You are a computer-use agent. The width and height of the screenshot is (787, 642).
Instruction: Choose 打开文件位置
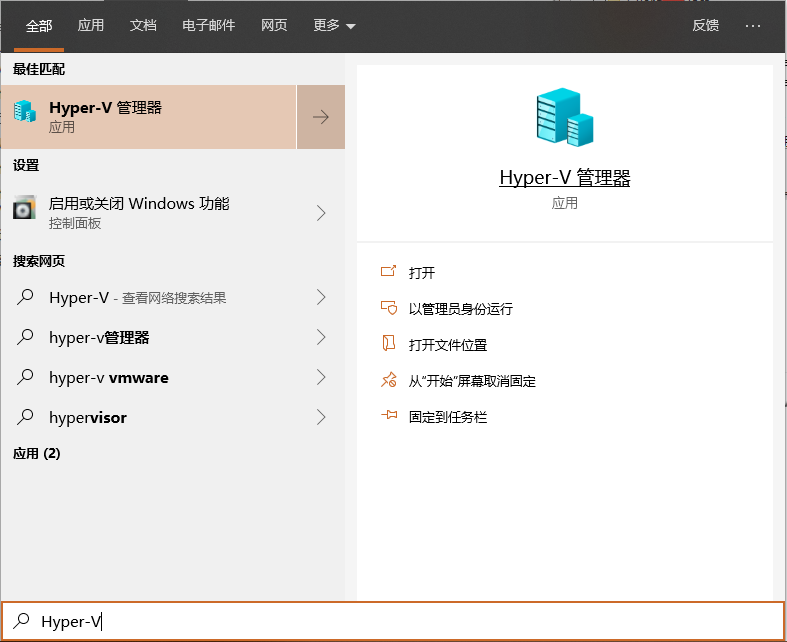(x=448, y=345)
